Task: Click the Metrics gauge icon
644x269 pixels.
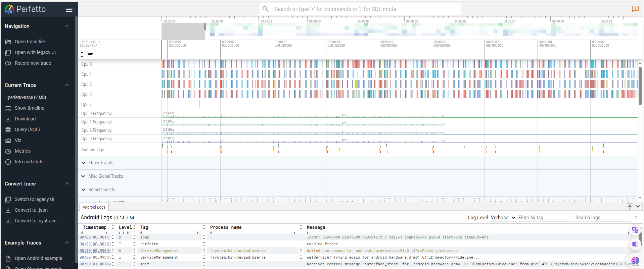Action: click(8, 151)
